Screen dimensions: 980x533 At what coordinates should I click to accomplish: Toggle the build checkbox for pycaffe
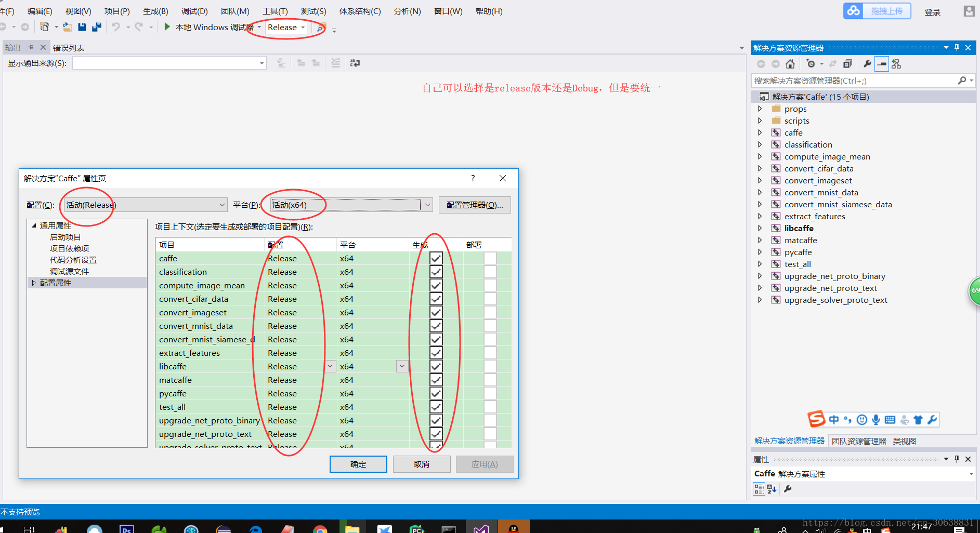pyautogui.click(x=436, y=393)
